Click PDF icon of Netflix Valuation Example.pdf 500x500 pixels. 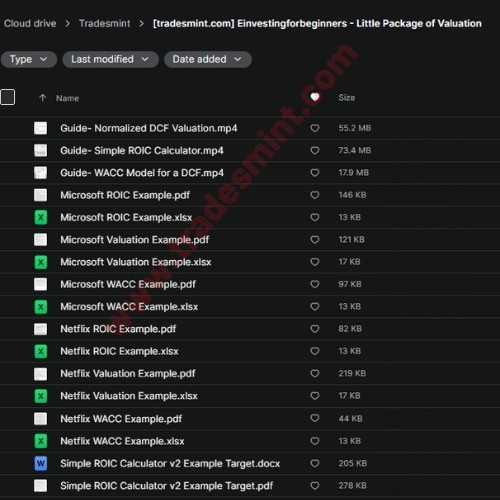point(41,374)
